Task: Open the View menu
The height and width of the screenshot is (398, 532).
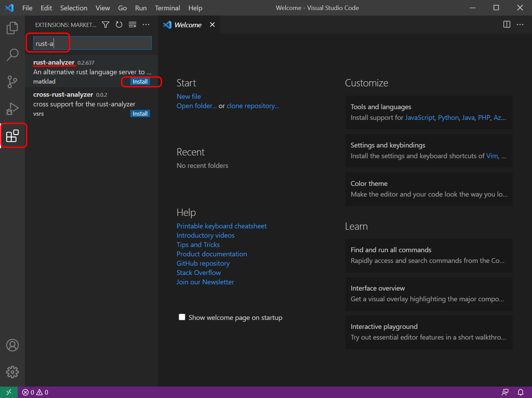Action: pos(103,8)
